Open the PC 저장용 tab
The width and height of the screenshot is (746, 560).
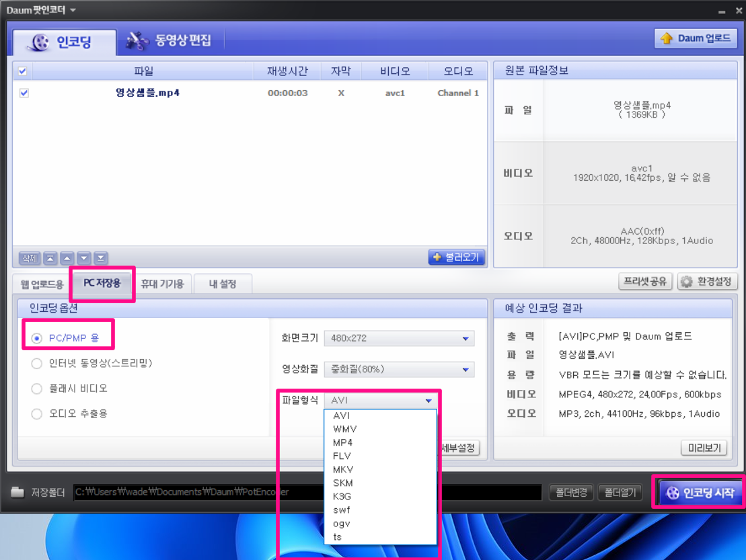click(x=102, y=283)
